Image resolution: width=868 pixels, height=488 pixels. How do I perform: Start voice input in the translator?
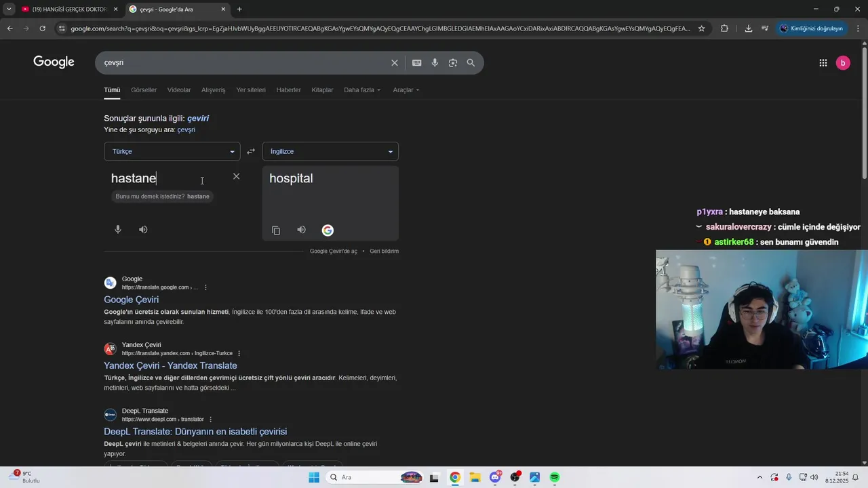point(117,229)
